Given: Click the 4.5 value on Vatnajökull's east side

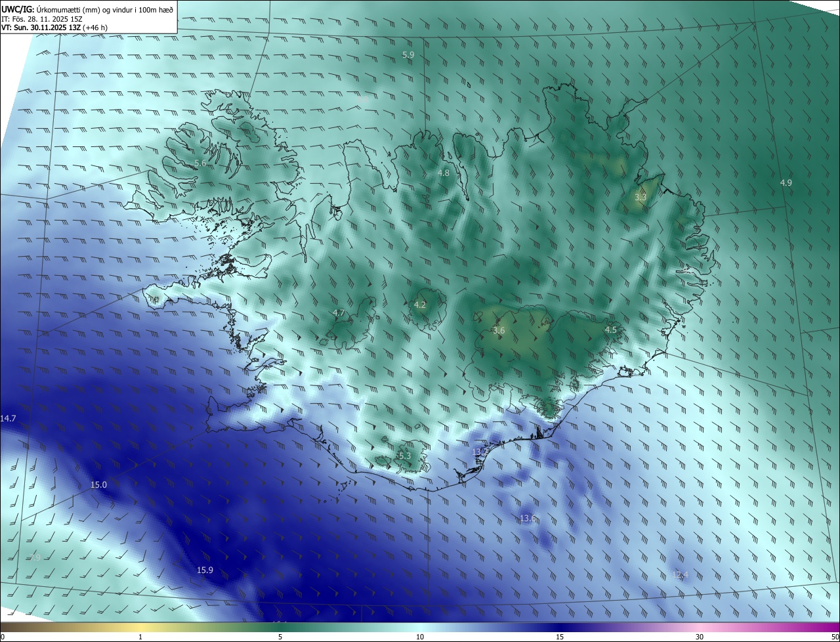Looking at the screenshot, I should (x=611, y=330).
